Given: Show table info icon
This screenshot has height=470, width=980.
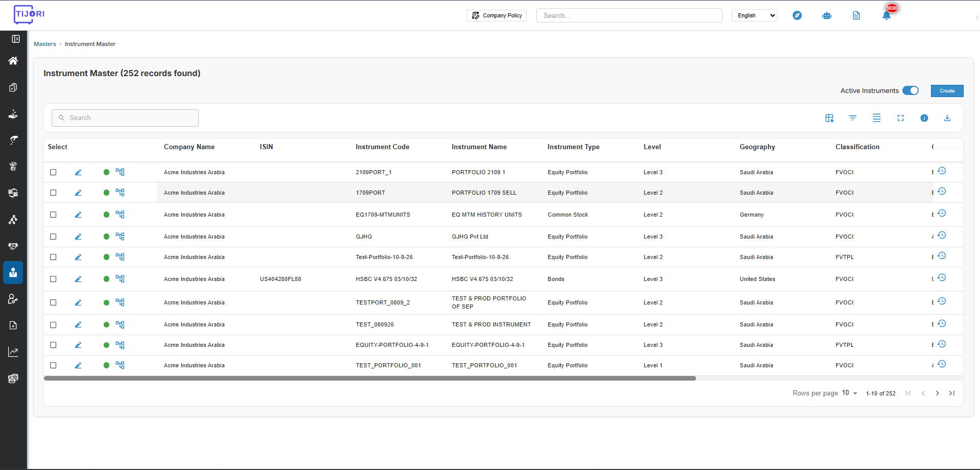Looking at the screenshot, I should point(924,118).
